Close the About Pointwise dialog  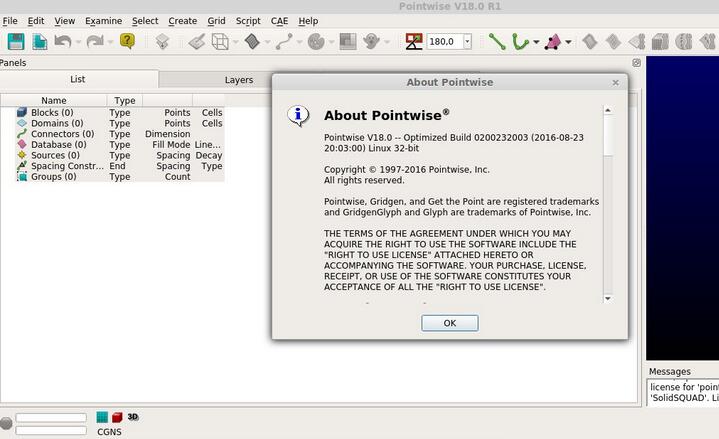[615, 83]
